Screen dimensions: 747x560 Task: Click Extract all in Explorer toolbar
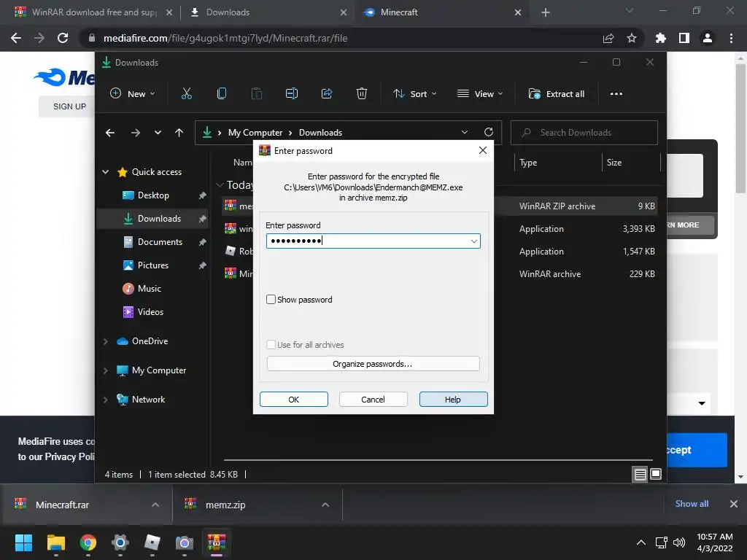click(557, 94)
